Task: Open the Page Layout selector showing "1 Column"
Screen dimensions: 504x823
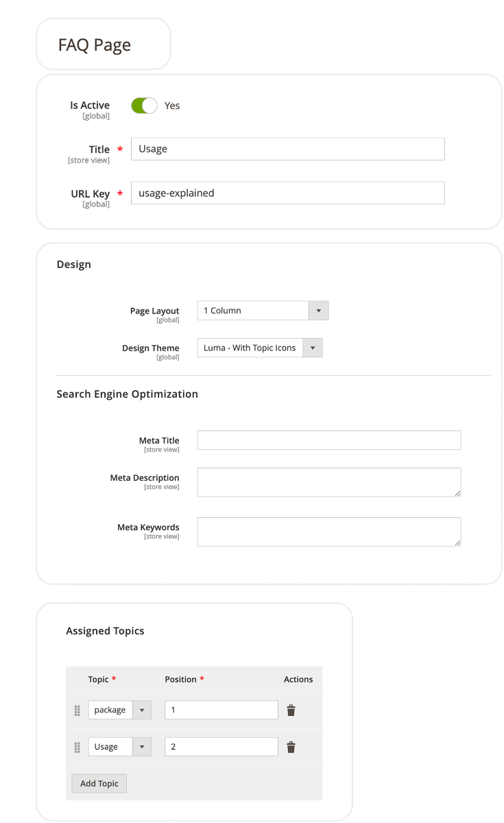Action: coord(254,310)
